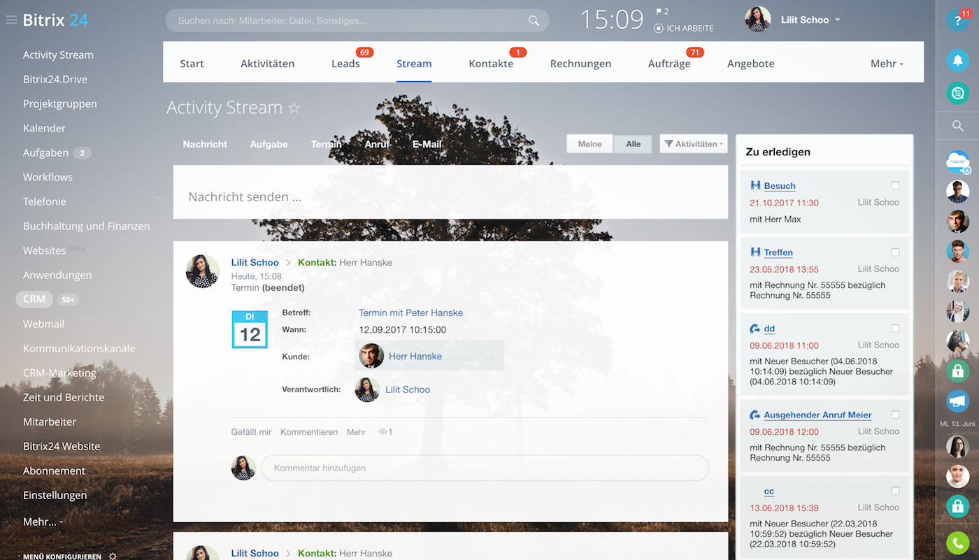Open Webmail in sidebar
Image resolution: width=979 pixels, height=560 pixels.
[x=43, y=324]
